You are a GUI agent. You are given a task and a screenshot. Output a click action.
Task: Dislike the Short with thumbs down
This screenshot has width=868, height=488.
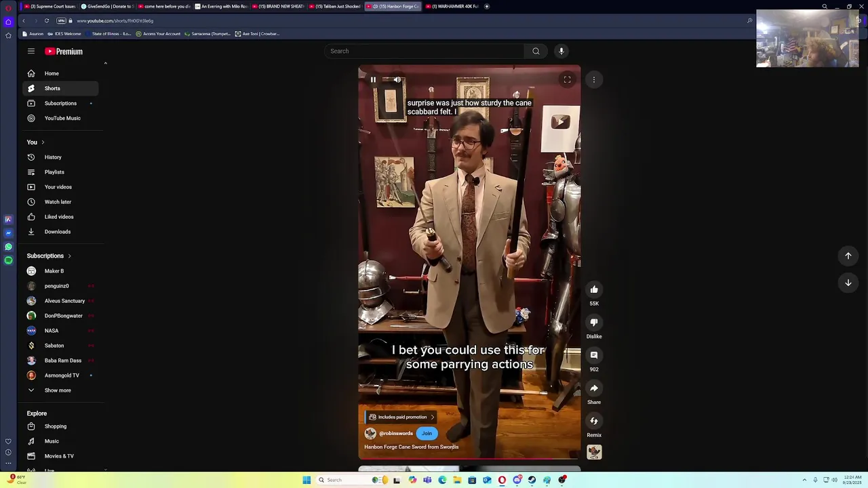pos(594,323)
